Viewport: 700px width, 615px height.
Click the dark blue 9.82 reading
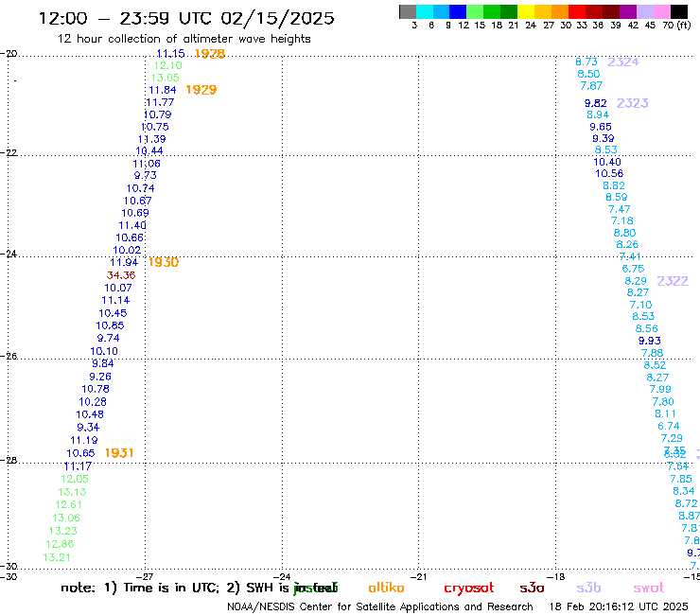[x=596, y=103]
